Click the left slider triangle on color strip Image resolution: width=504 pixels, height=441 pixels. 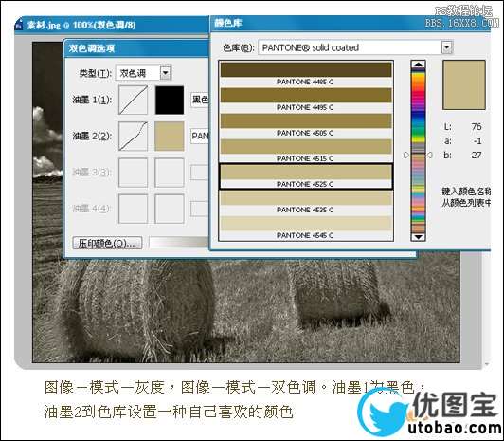[406, 155]
